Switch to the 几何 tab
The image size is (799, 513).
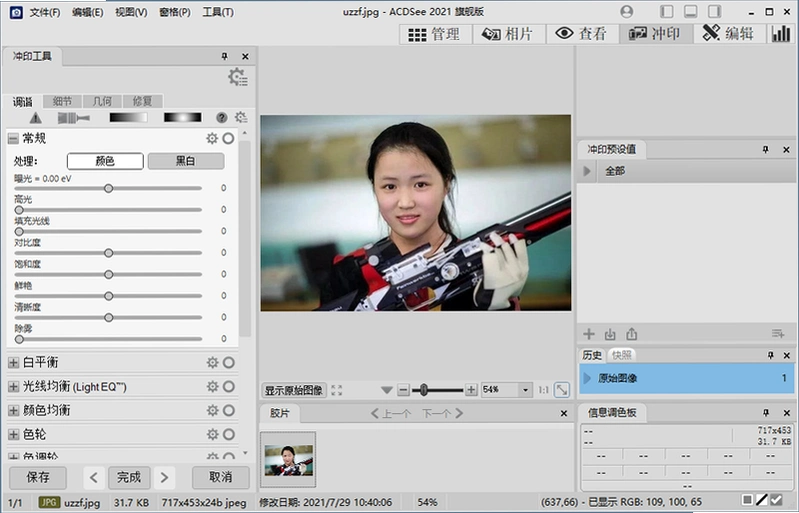[x=102, y=101]
